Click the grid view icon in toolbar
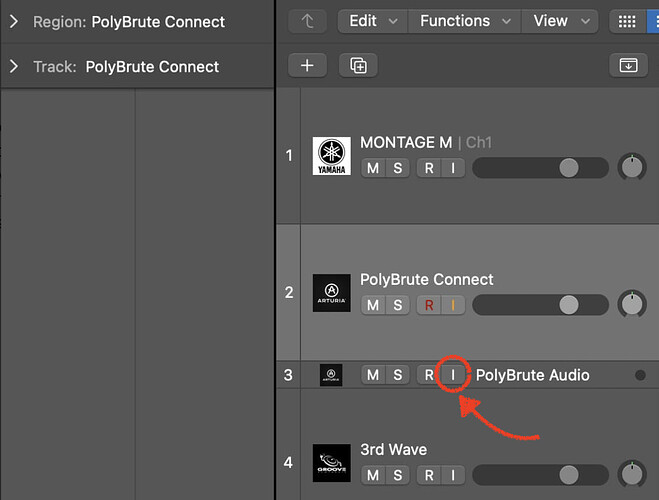The height and width of the screenshot is (500, 659). [627, 21]
